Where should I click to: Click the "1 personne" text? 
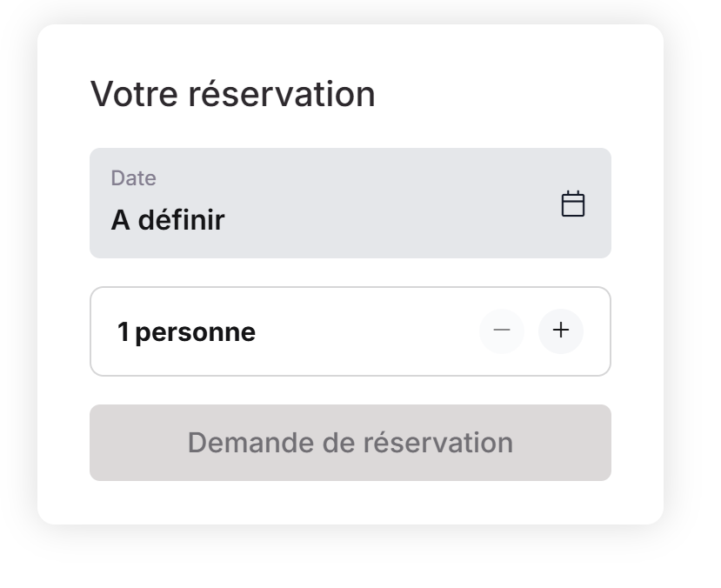(x=187, y=332)
